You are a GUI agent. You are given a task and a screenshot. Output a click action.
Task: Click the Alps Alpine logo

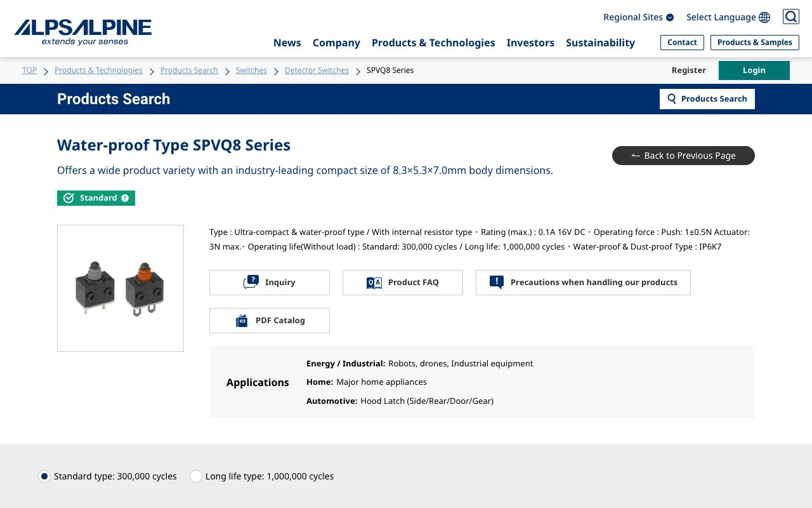click(82, 32)
